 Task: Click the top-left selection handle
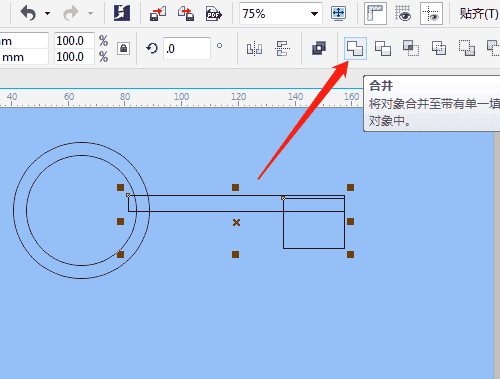(120, 187)
